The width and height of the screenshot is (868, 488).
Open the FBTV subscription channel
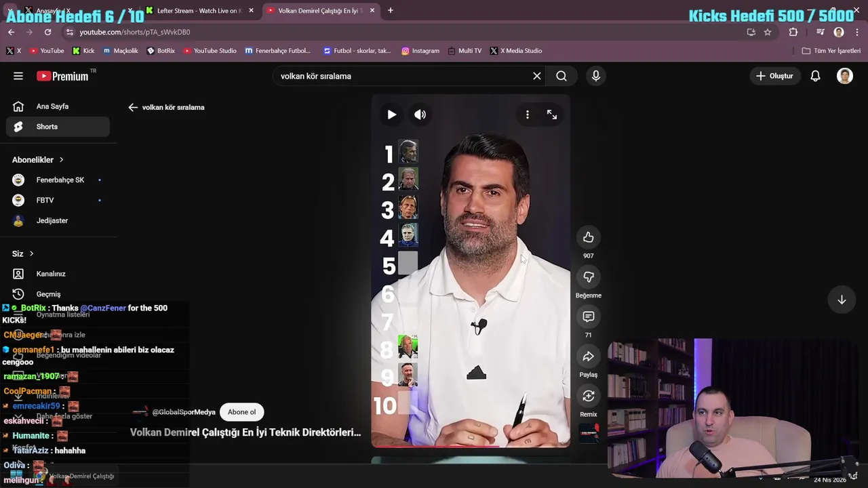pyautogui.click(x=58, y=200)
